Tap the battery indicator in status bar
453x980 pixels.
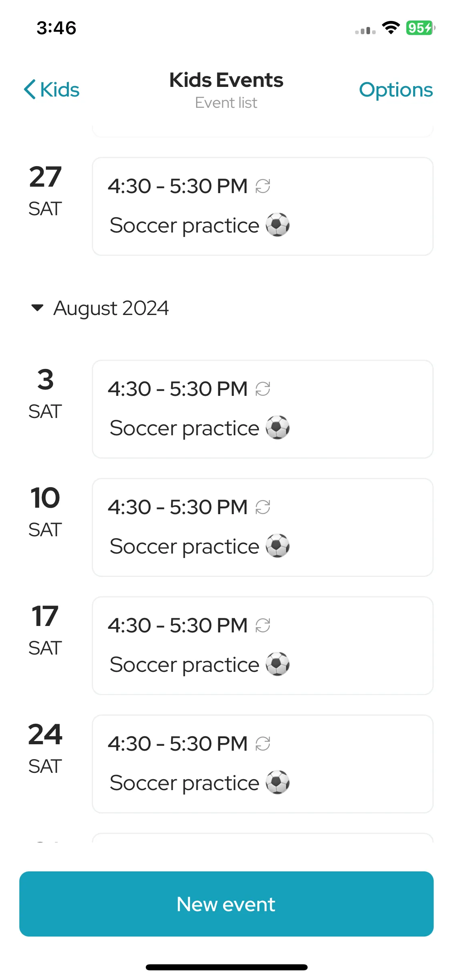420,28
